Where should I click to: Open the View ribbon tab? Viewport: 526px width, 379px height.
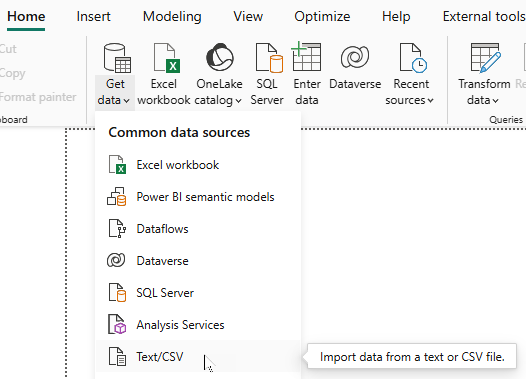[x=248, y=16]
